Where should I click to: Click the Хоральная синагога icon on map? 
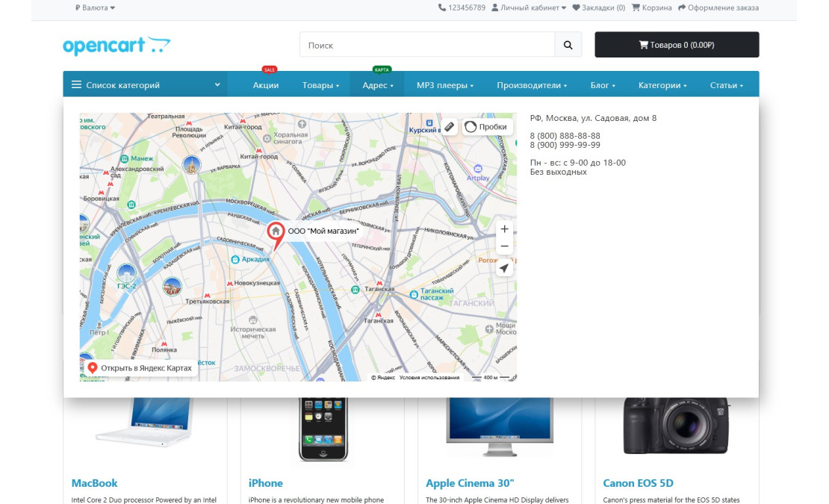[x=267, y=138]
